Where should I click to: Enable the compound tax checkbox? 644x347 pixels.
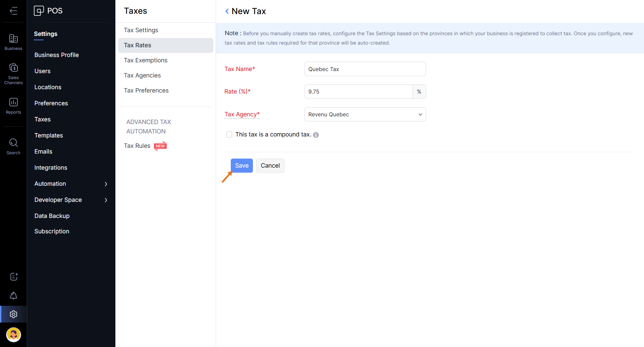click(x=229, y=134)
